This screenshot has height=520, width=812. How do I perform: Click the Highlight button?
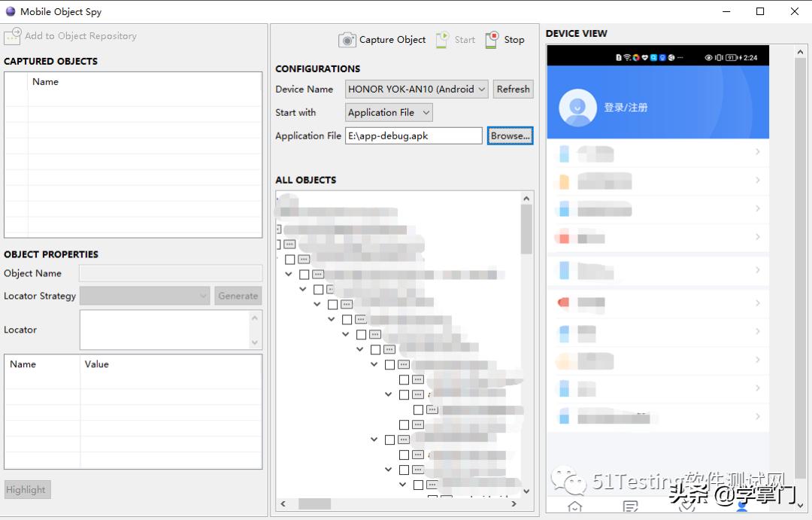pyautogui.click(x=28, y=489)
